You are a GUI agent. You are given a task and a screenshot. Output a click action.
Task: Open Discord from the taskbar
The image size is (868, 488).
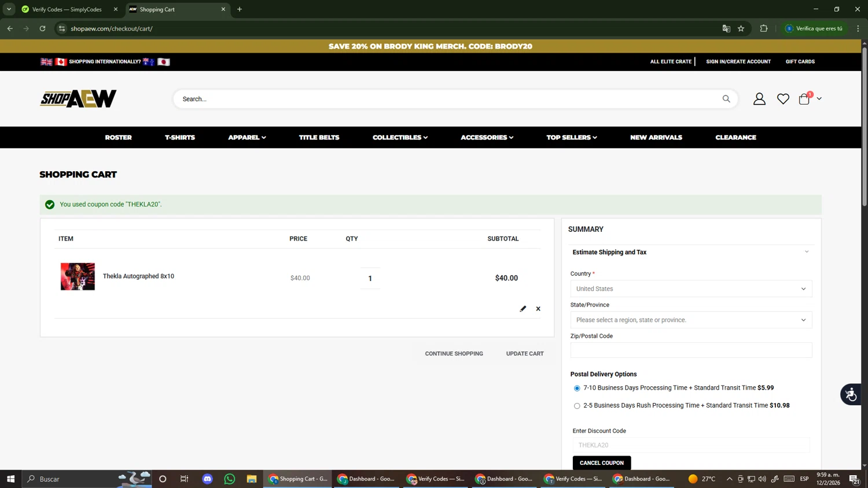coord(208,479)
